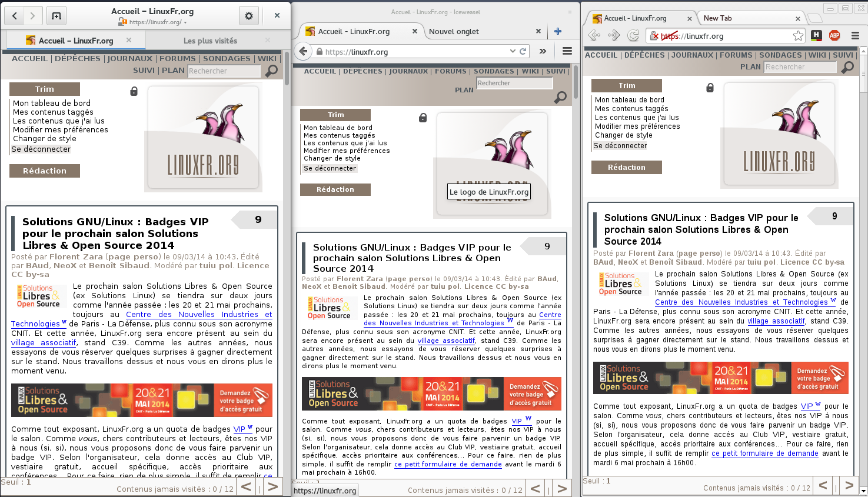Open 'Mon tableau de bord' in the left window

click(x=52, y=103)
